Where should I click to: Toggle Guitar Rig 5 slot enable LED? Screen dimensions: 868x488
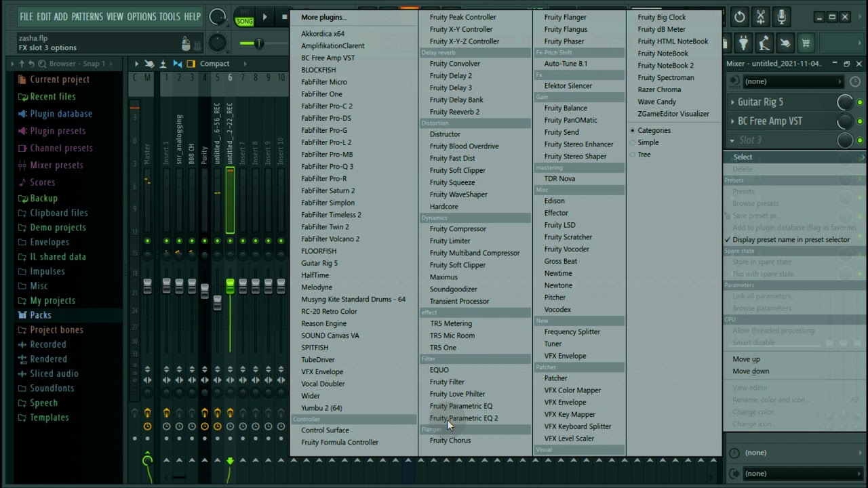(x=860, y=102)
